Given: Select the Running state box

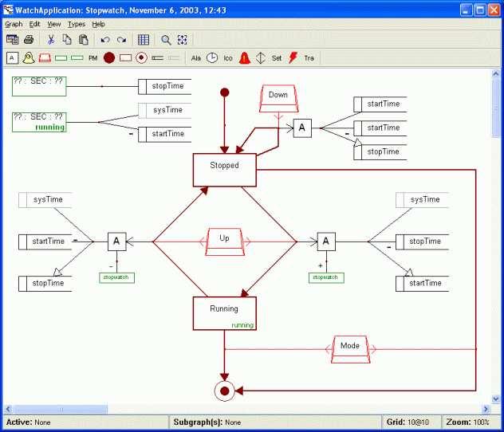Looking at the screenshot, I should pyautogui.click(x=224, y=313).
